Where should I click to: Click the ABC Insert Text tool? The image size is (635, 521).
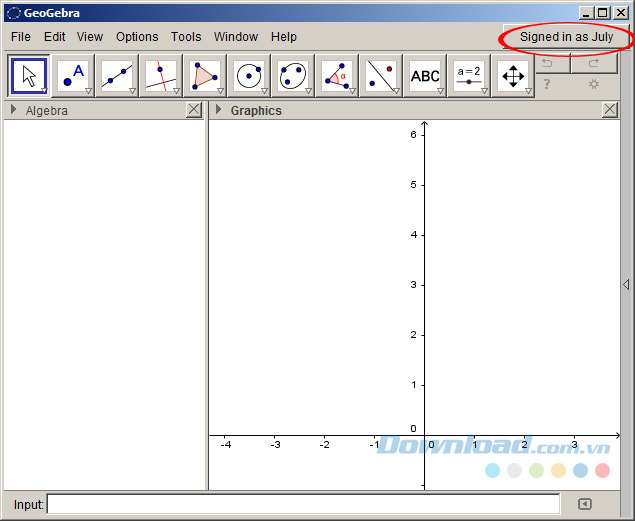[425, 76]
